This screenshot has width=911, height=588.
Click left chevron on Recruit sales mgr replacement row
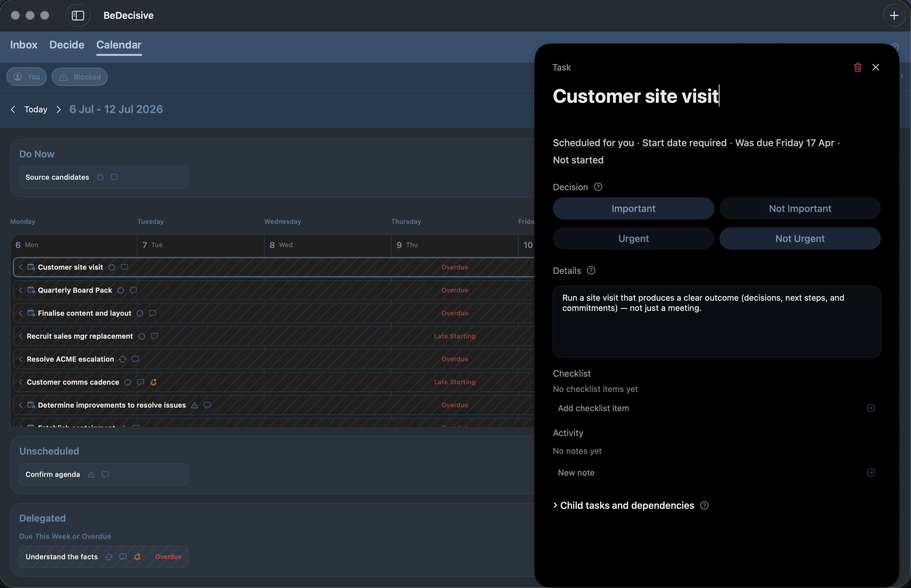(21, 336)
